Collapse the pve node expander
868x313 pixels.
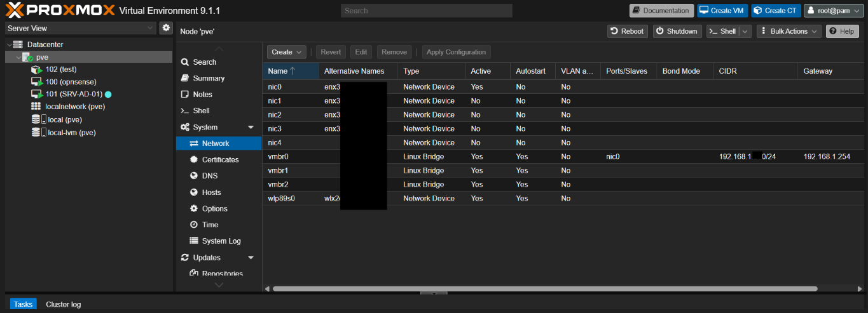click(18, 57)
